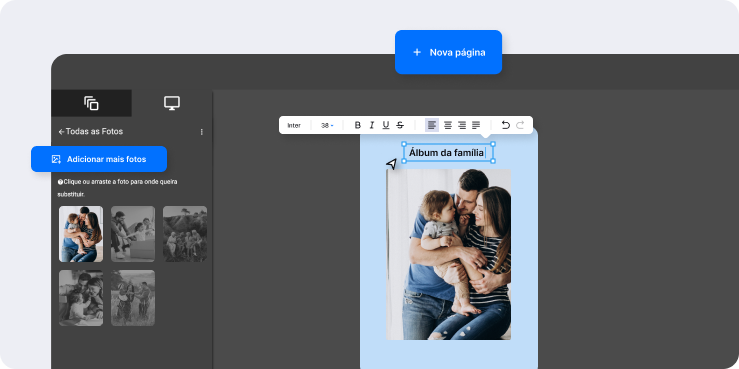The width and height of the screenshot is (739, 369).
Task: Align text right
Action: point(462,125)
